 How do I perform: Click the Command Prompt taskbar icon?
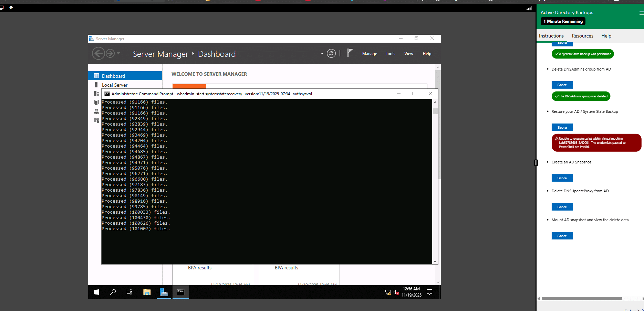point(180,292)
